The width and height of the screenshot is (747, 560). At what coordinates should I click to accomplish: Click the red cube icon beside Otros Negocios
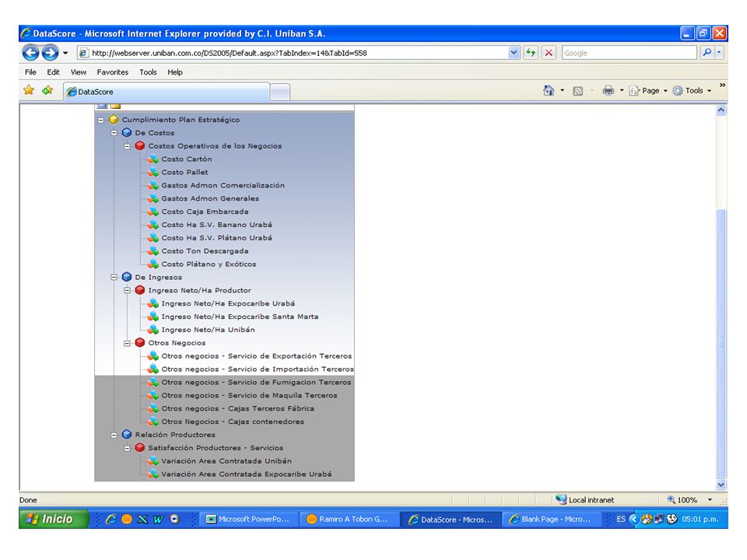[139, 342]
